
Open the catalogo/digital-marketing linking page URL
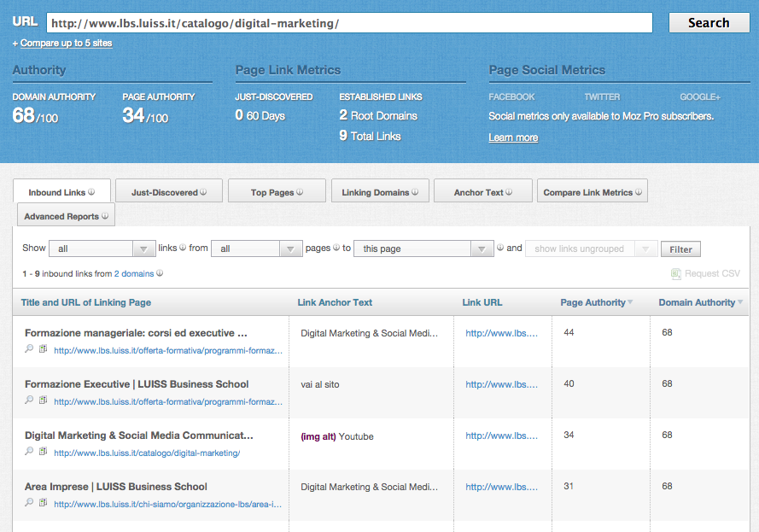147,453
